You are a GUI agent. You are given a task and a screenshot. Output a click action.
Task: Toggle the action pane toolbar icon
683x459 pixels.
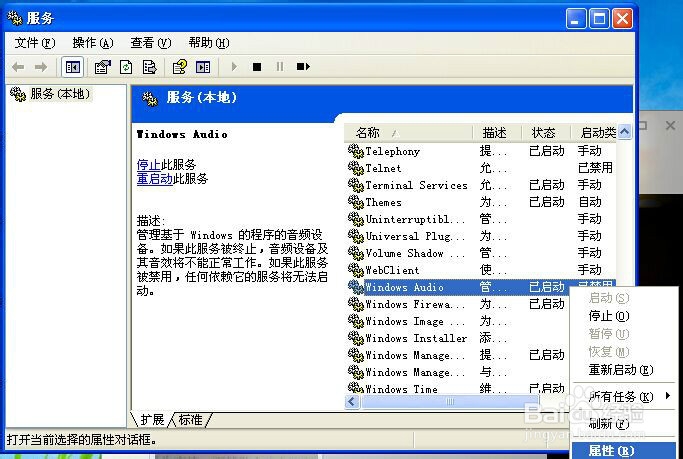(x=203, y=67)
